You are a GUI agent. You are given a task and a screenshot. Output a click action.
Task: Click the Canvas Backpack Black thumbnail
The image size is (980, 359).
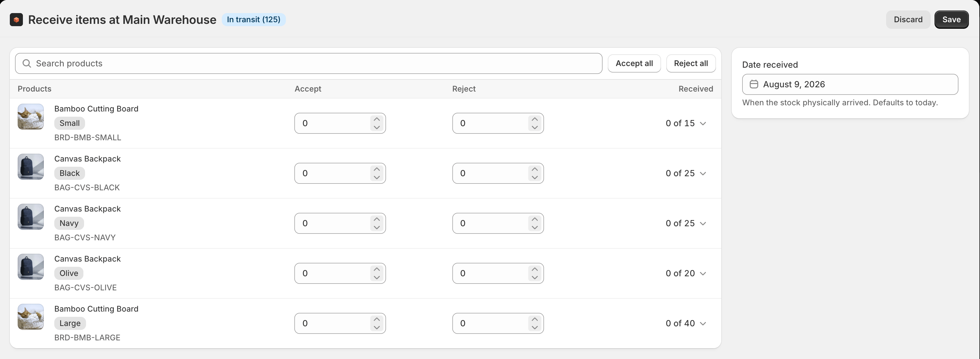[31, 166]
